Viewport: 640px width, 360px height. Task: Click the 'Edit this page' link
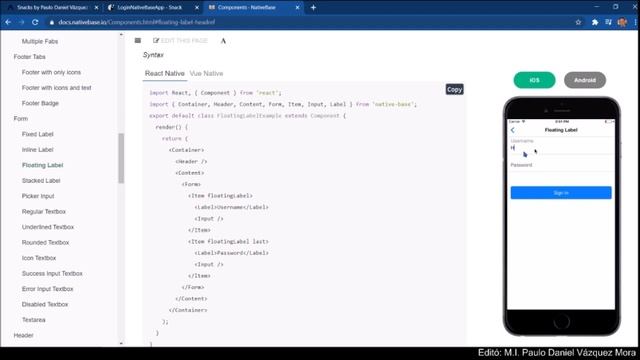point(180,40)
